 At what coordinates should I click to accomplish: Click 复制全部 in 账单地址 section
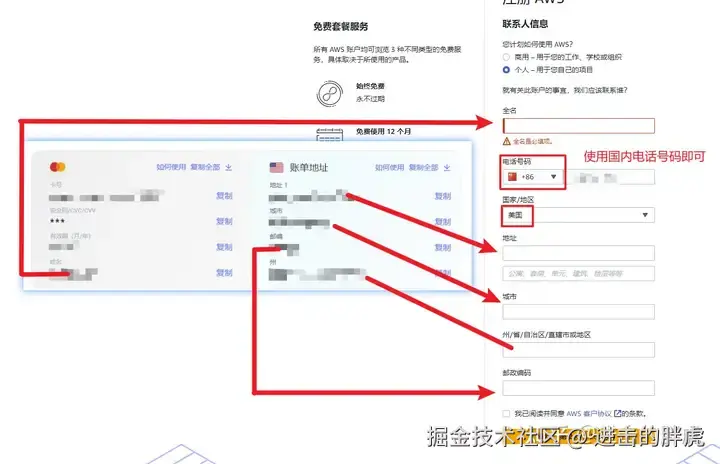pos(424,167)
